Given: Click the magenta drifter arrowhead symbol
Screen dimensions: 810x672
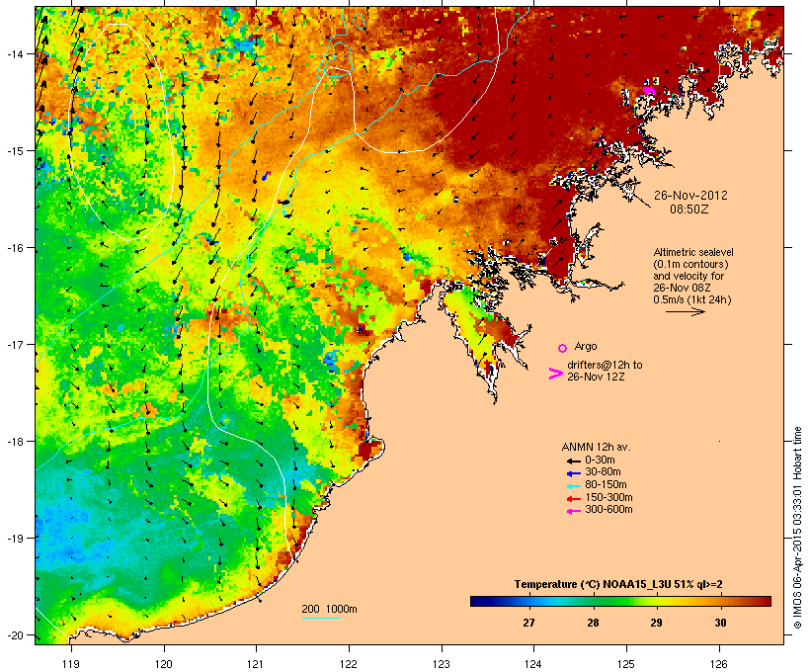Looking at the screenshot, I should click(x=555, y=374).
